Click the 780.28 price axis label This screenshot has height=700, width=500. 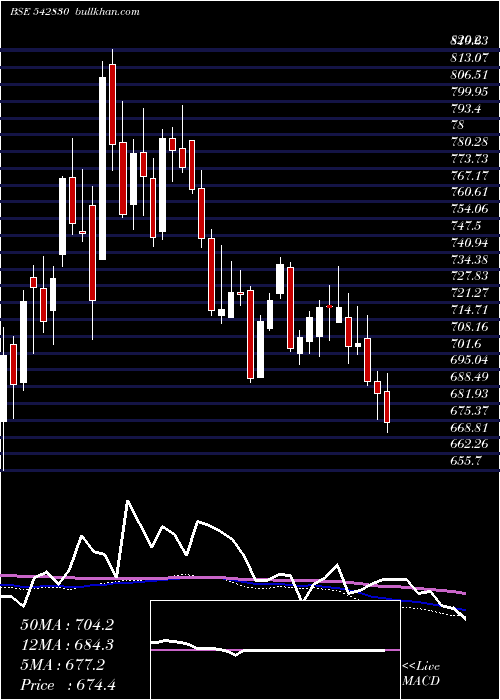click(469, 142)
